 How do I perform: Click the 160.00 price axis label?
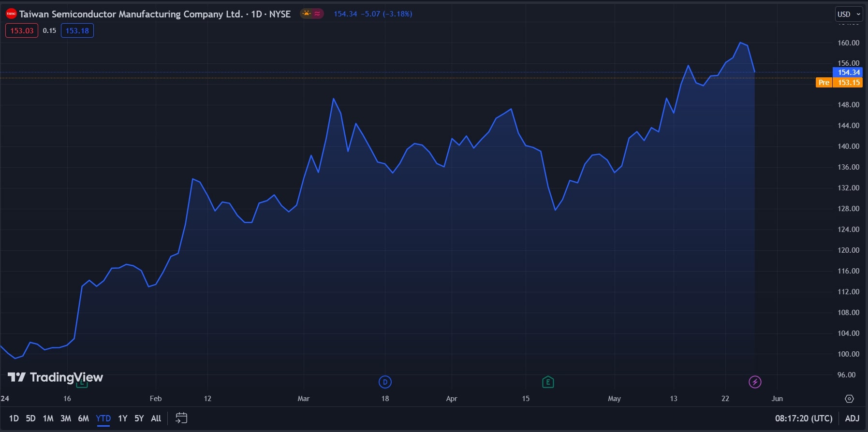point(848,43)
